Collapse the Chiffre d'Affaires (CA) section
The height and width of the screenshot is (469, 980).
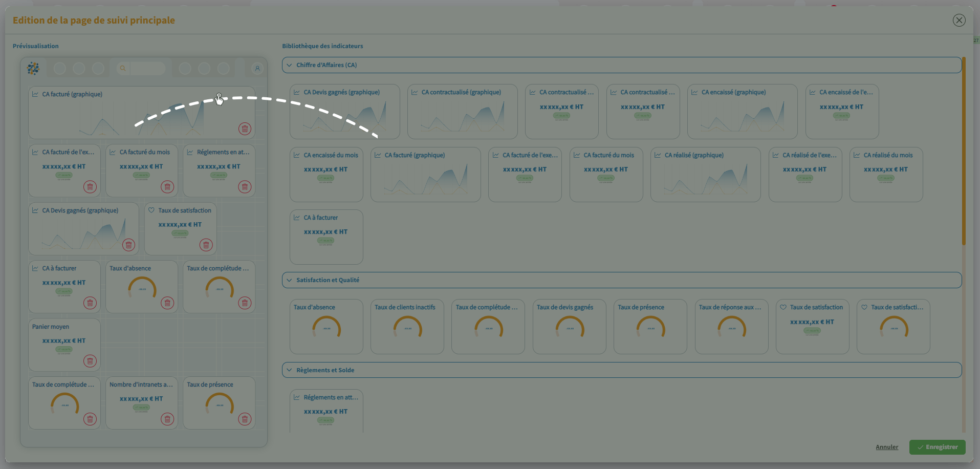290,65
